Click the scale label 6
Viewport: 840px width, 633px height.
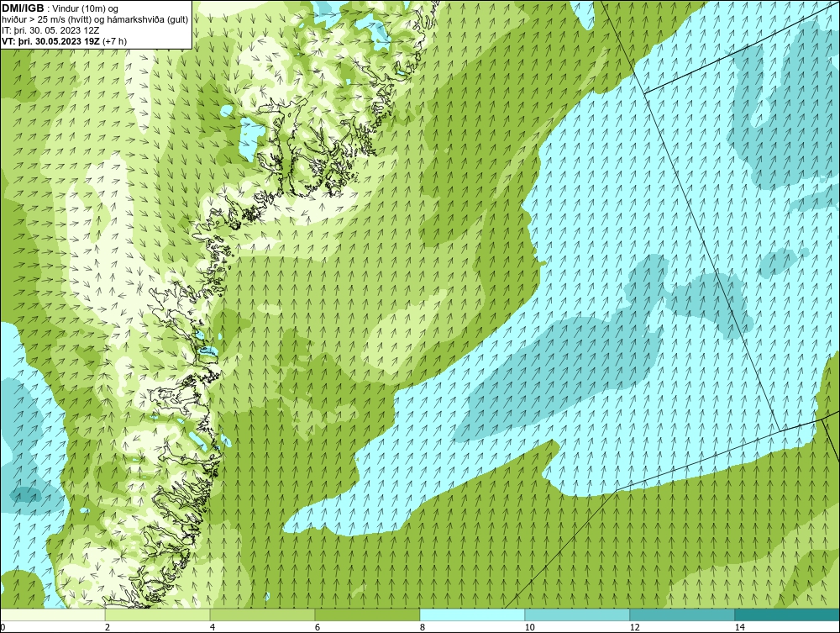tap(318, 627)
